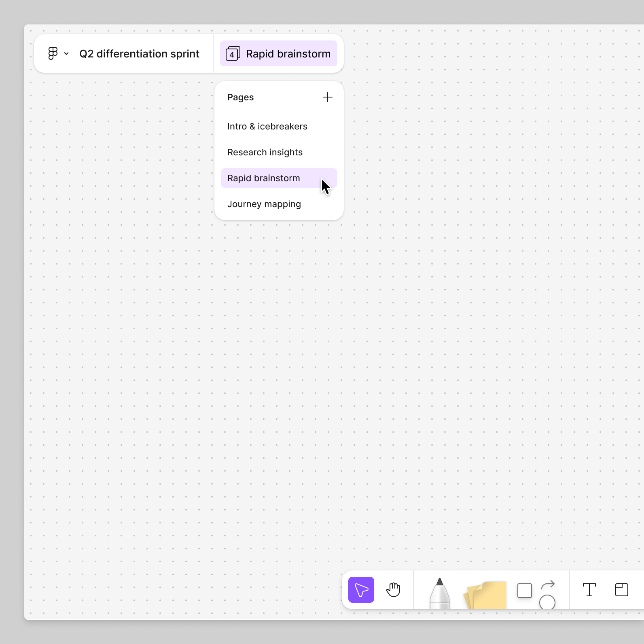Click the Pages panel heading
This screenshot has height=644, width=644.
click(x=240, y=97)
